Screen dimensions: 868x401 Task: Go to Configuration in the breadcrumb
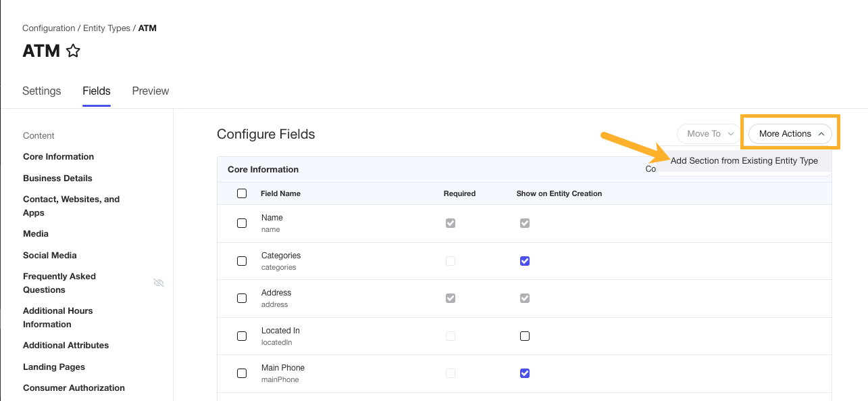[49, 28]
